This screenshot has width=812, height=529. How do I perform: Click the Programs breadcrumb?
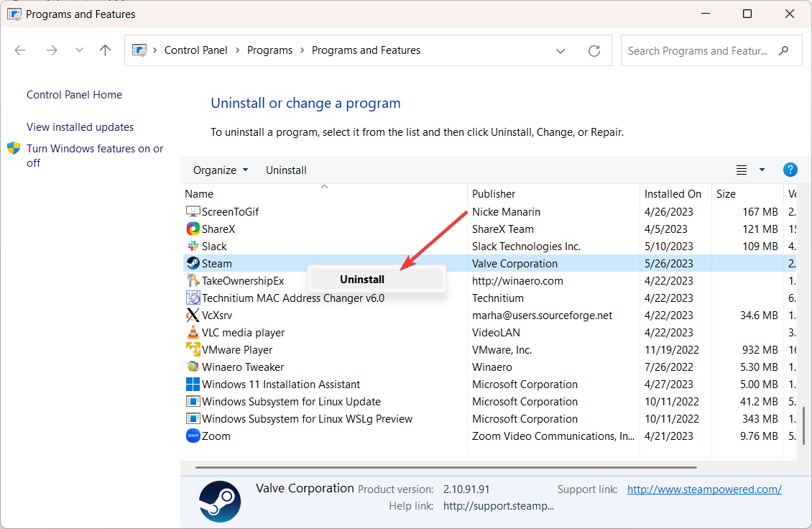point(269,50)
